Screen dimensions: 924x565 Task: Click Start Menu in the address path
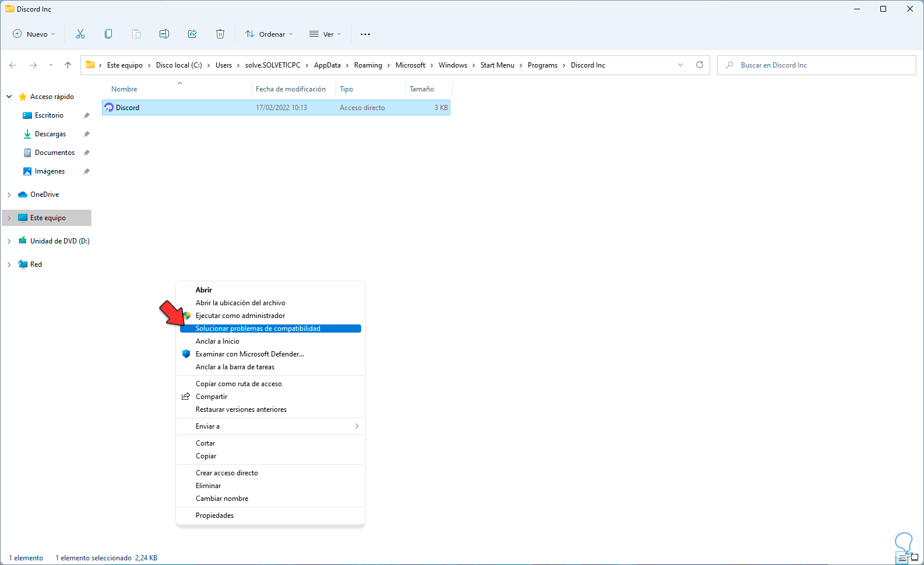click(498, 65)
